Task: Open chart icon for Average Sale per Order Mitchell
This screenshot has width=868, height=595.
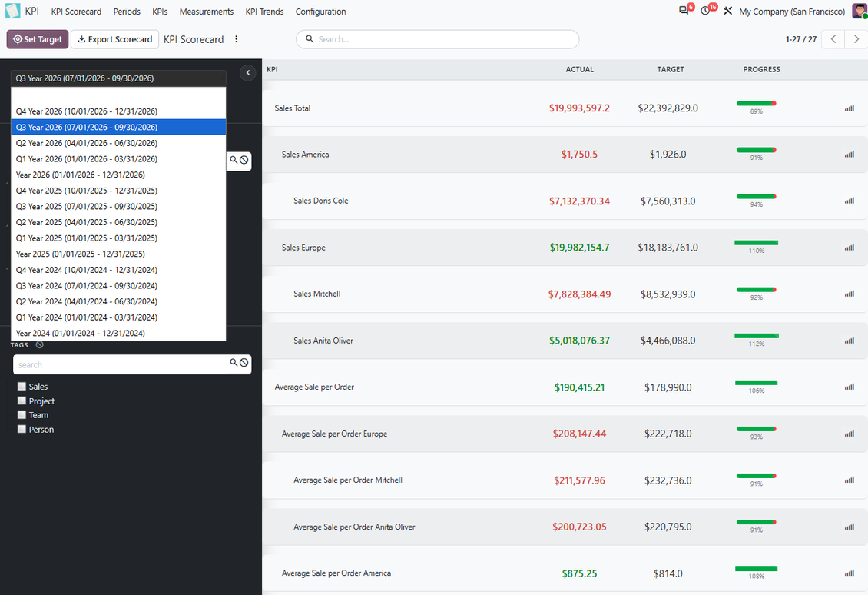Action: 849,480
